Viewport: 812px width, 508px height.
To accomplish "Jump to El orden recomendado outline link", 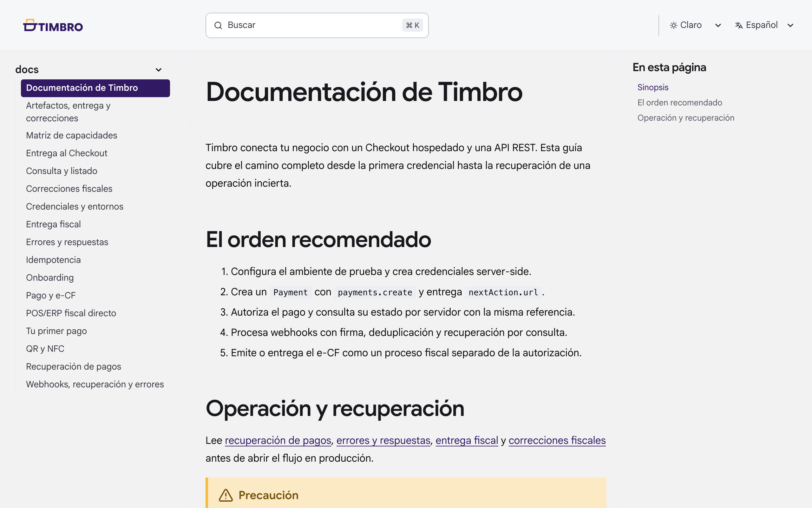I will click(x=679, y=103).
